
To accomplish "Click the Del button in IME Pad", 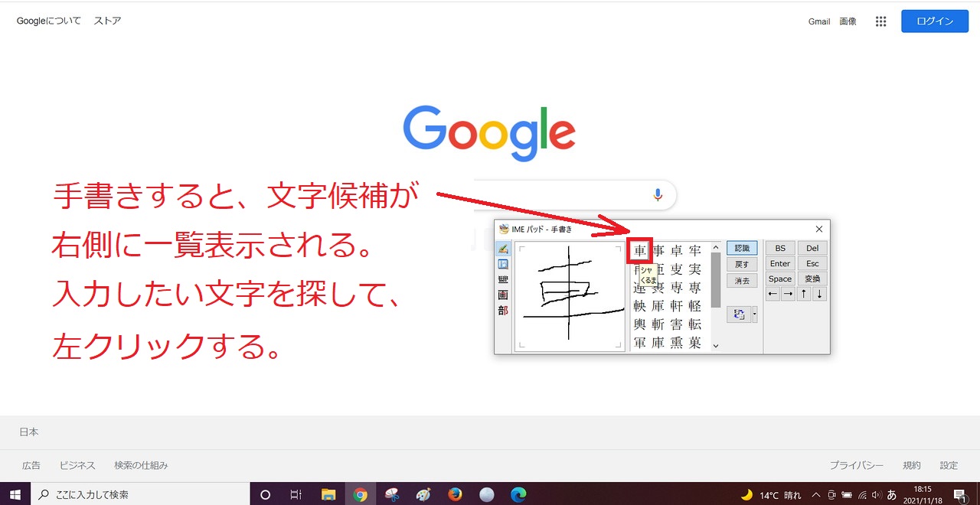I will pos(812,248).
